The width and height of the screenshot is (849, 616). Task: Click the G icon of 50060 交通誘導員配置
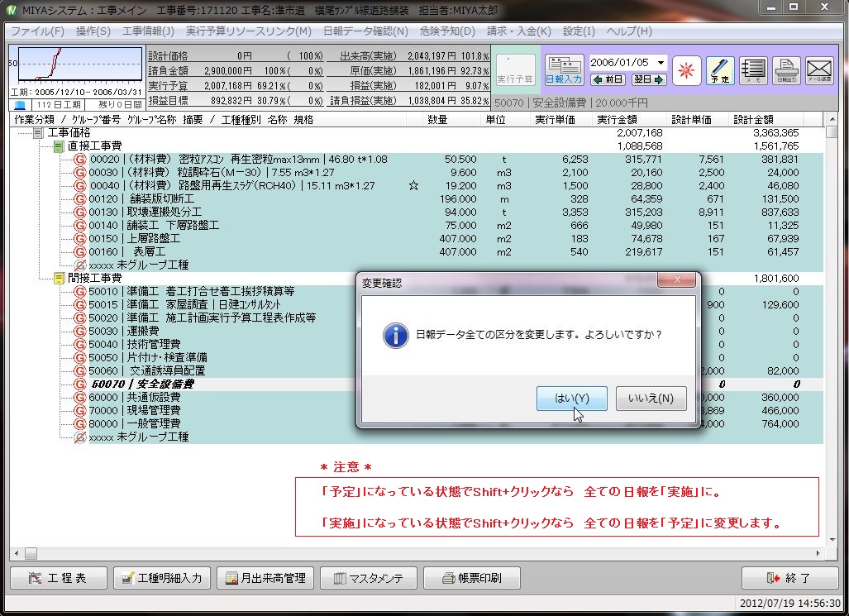(79, 371)
